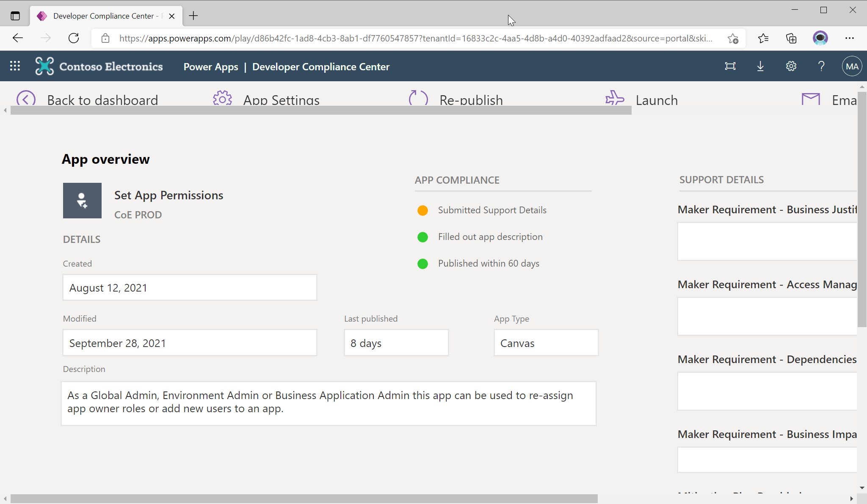Open the help menu with the question mark
867x504 pixels.
tap(821, 66)
